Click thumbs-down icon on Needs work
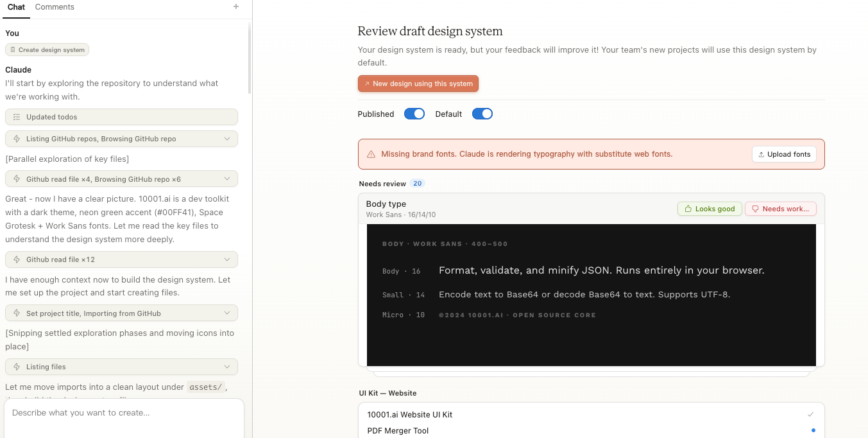Screen dimensions: 868x438 [x=755, y=209]
